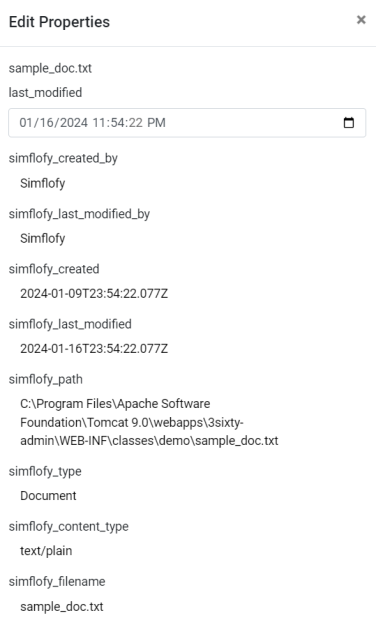Click the last_modified date-time input field

tap(187, 123)
